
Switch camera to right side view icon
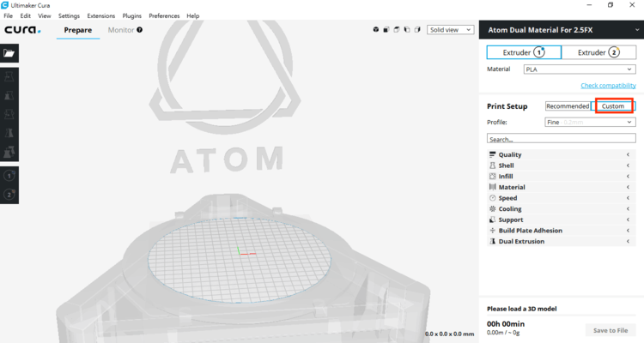tap(417, 29)
